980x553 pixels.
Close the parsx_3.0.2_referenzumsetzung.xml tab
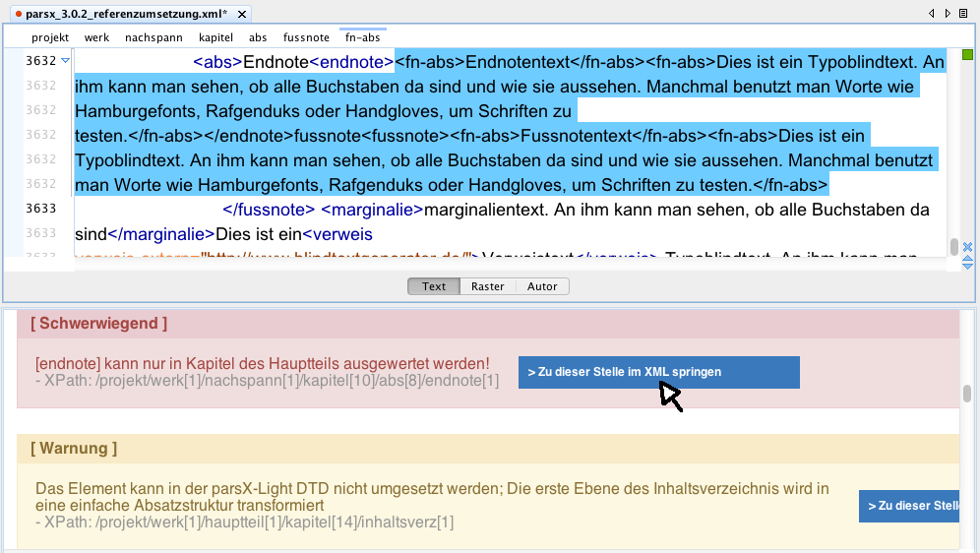point(242,15)
